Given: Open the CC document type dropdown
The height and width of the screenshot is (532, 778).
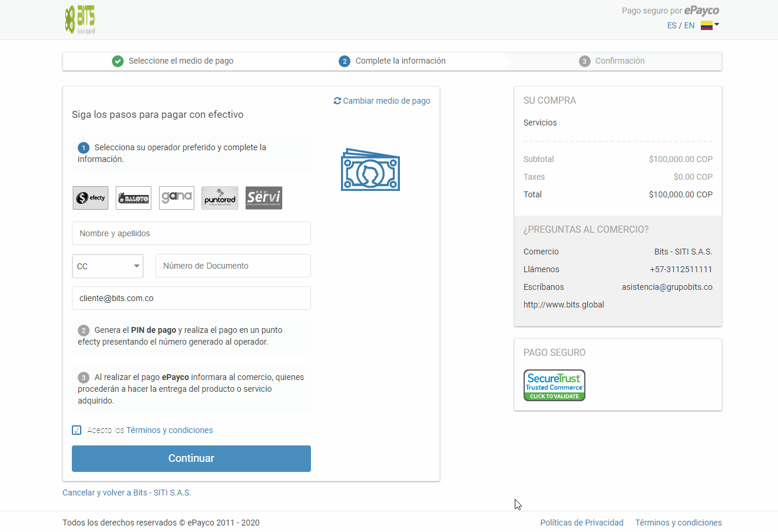Looking at the screenshot, I should point(108,266).
